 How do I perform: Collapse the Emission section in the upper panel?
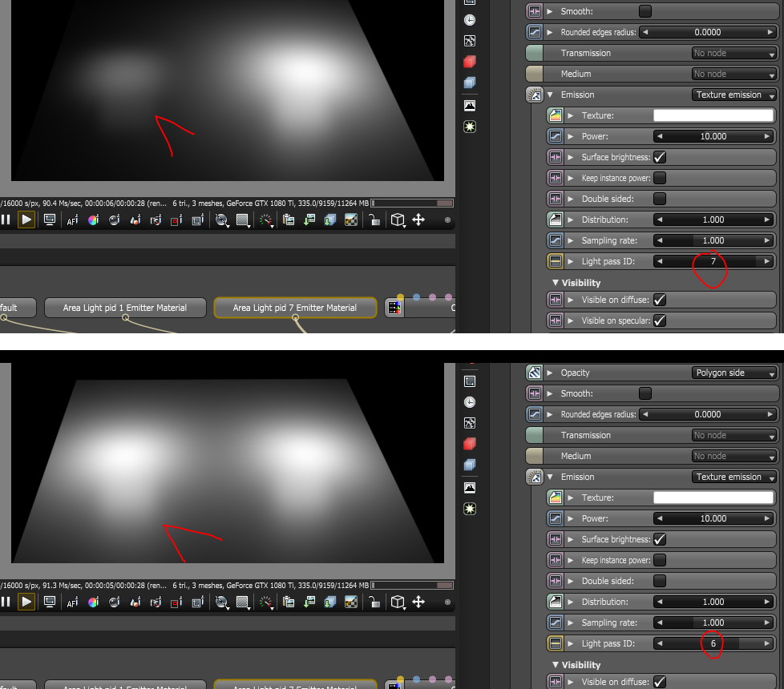tap(551, 95)
